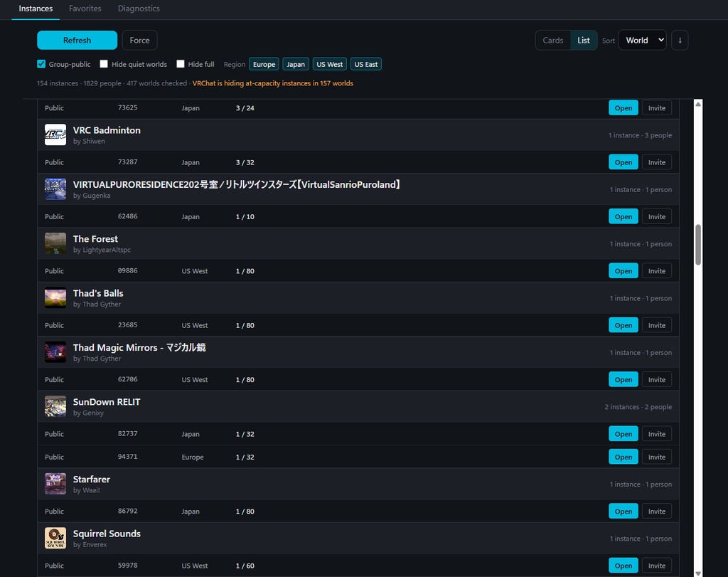Click the VRC Badminton world thumbnail
Image resolution: width=728 pixels, height=577 pixels.
click(55, 134)
